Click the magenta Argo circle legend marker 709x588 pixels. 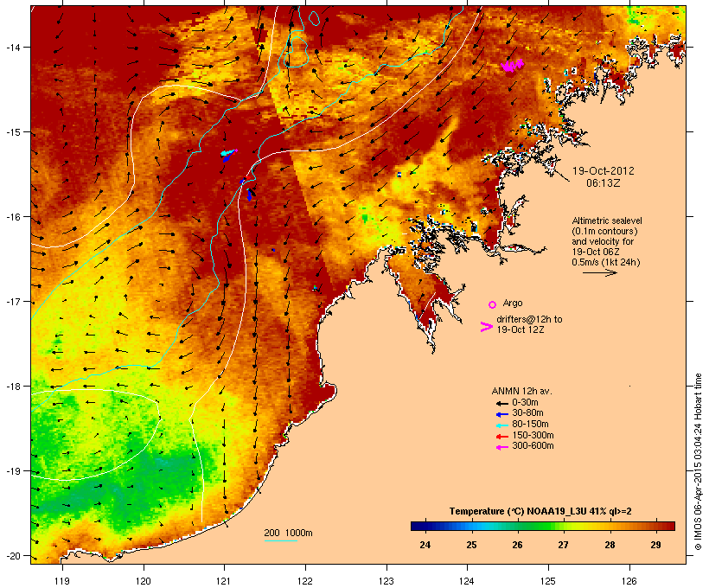(x=493, y=304)
